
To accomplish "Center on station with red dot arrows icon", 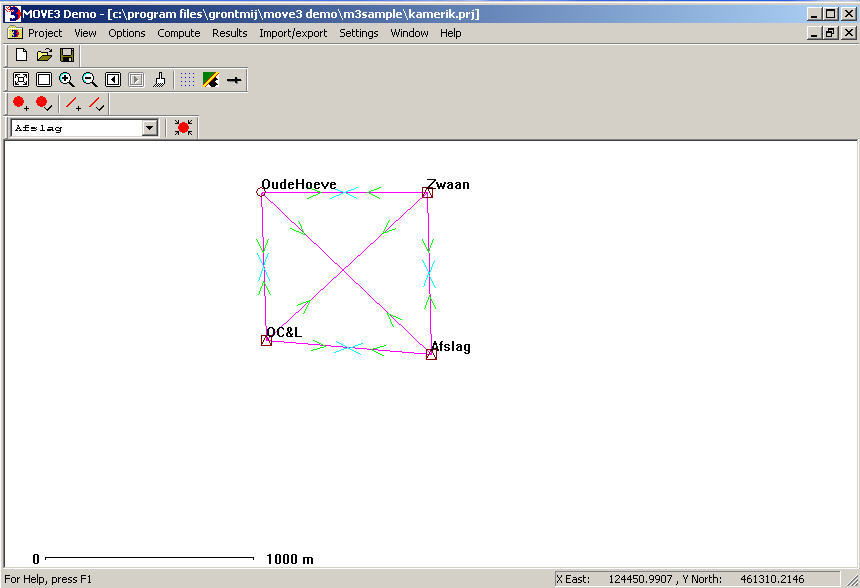I will [x=183, y=128].
